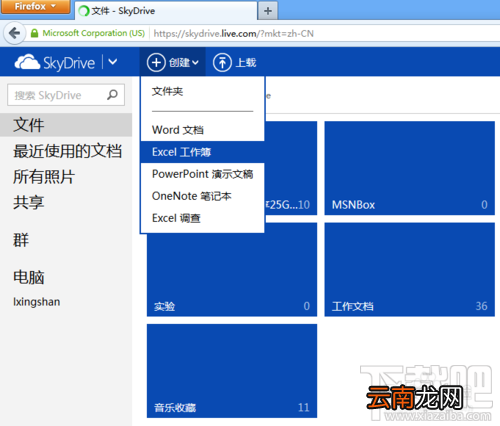Image resolution: width=500 pixels, height=426 pixels.
Task: Click the upload arrow circle icon
Action: (x=222, y=62)
